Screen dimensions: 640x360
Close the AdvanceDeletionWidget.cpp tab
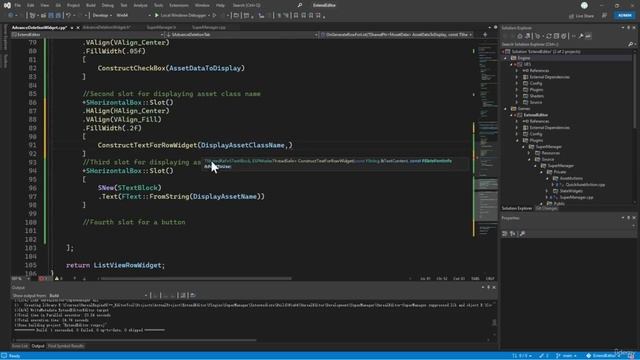coord(78,28)
